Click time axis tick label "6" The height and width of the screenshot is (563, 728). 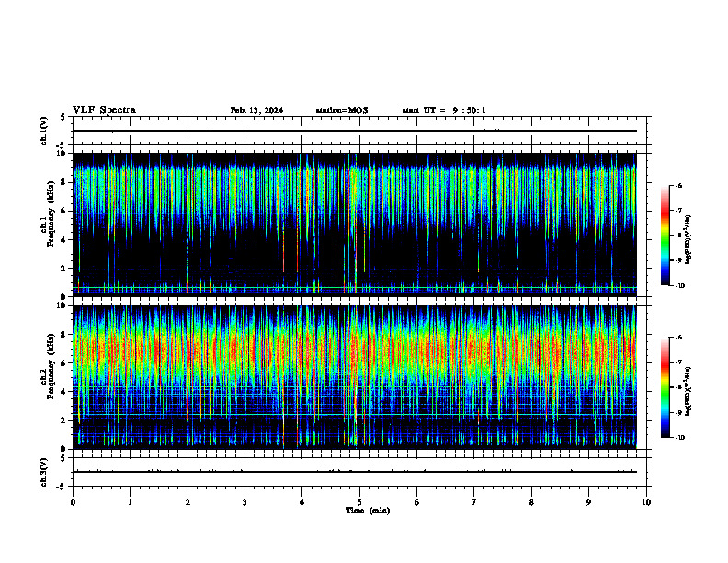416,502
